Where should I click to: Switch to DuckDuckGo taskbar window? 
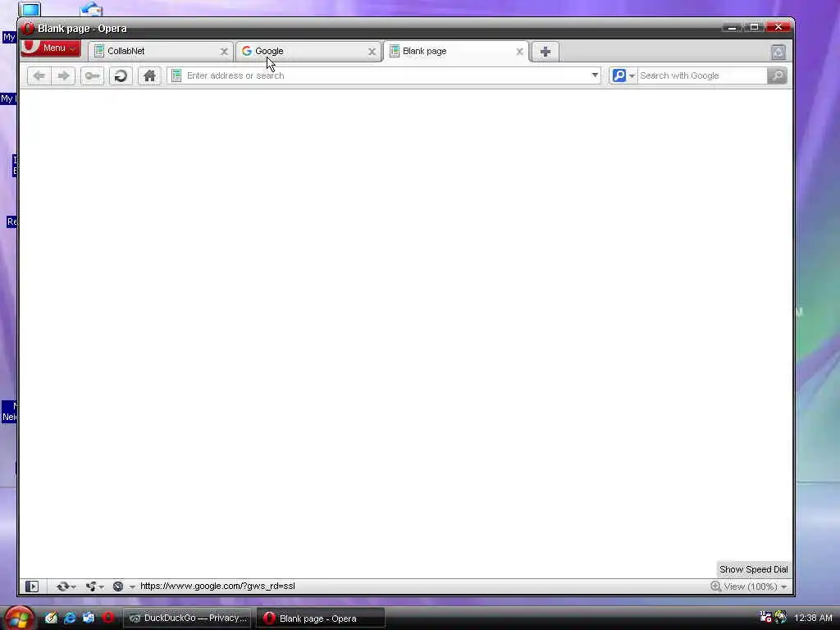pyautogui.click(x=188, y=619)
